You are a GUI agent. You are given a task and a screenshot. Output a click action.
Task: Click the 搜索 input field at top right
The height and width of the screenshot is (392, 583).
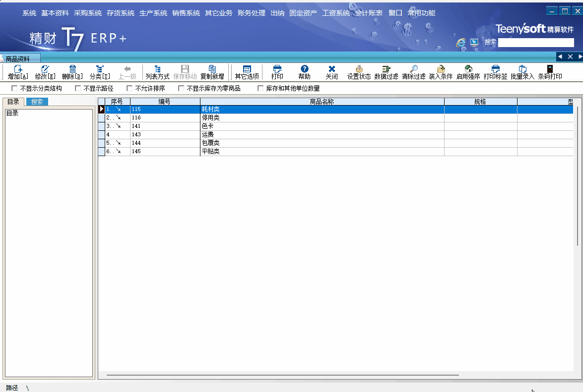pyautogui.click(x=536, y=43)
